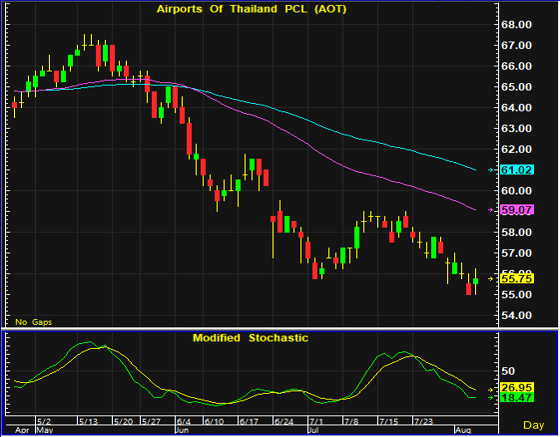Click the 5/20 date marker
The height and width of the screenshot is (437, 560).
click(x=124, y=421)
